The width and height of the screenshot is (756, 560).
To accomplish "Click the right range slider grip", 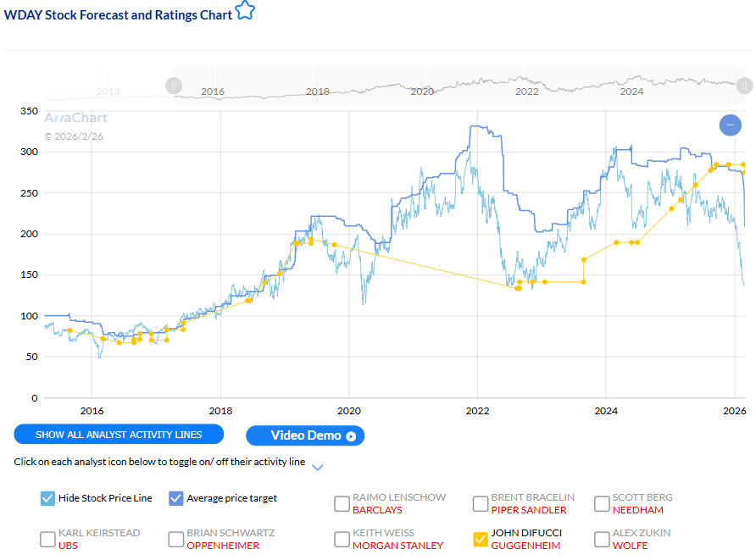I will tap(743, 86).
